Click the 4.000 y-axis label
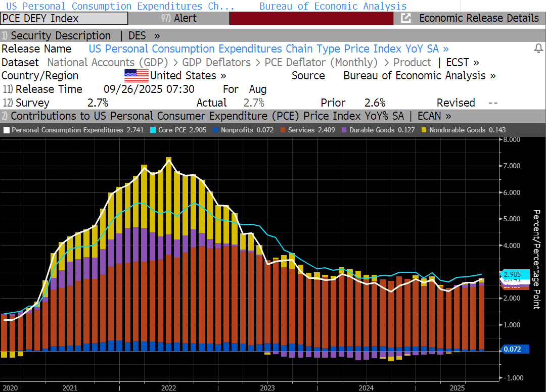Viewport: 546px width, 392px height. click(x=512, y=246)
